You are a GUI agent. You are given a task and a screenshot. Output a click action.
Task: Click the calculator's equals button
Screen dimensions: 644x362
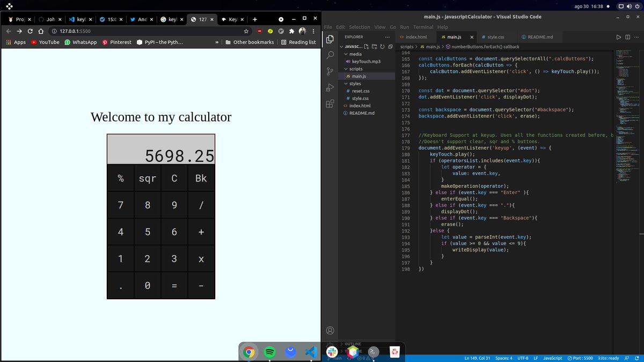[174, 285]
